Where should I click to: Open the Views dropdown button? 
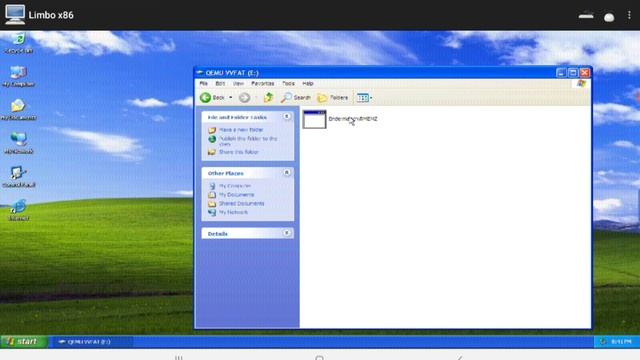pyautogui.click(x=364, y=98)
